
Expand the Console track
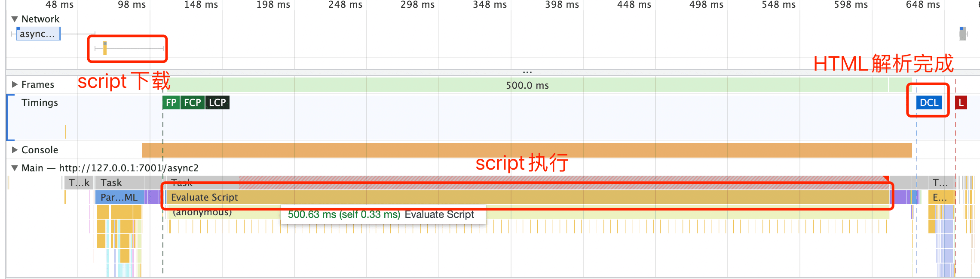[15, 150]
